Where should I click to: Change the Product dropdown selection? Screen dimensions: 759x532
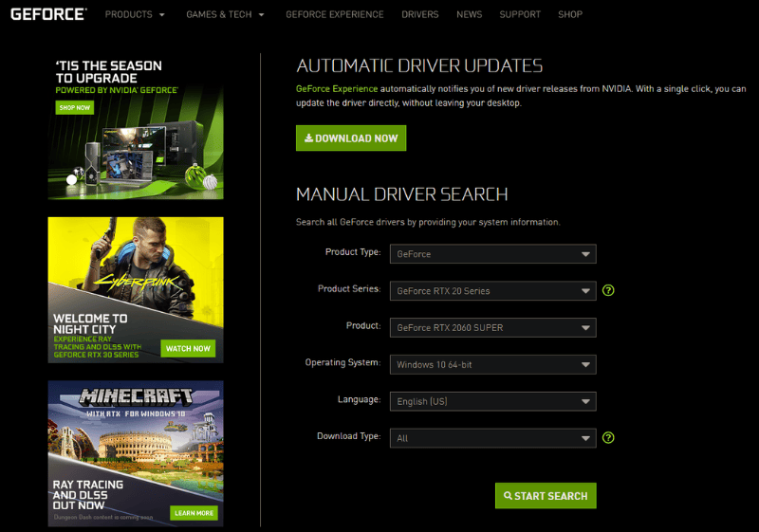[493, 328]
